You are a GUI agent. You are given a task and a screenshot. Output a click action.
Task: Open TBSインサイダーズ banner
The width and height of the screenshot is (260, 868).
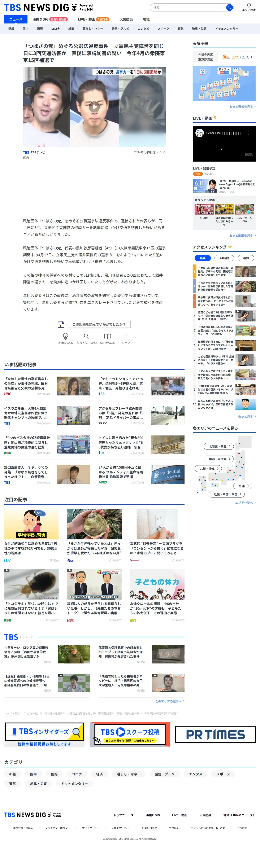[44, 734]
